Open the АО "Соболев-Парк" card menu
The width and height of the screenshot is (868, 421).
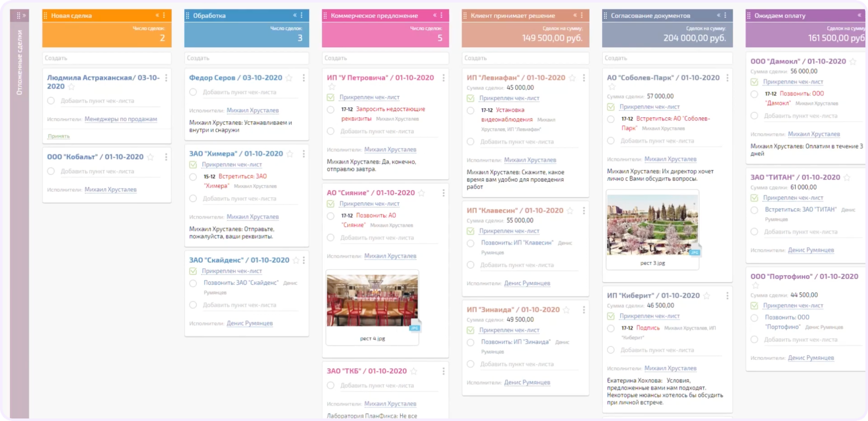click(x=727, y=78)
